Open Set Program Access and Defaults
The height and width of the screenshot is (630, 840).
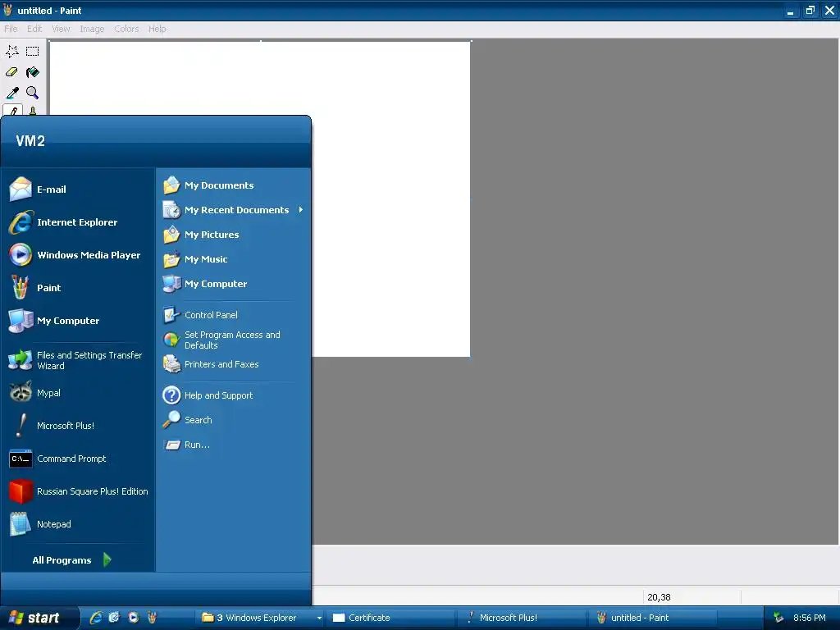pyautogui.click(x=234, y=340)
